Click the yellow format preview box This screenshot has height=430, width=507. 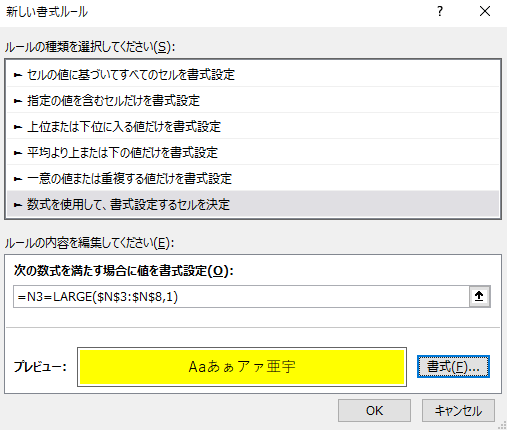[242, 367]
